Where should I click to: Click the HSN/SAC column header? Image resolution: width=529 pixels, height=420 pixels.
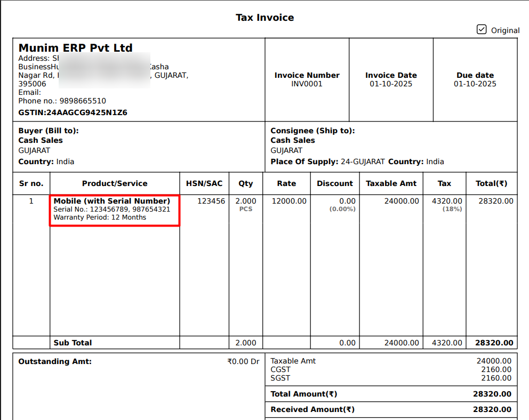click(204, 183)
